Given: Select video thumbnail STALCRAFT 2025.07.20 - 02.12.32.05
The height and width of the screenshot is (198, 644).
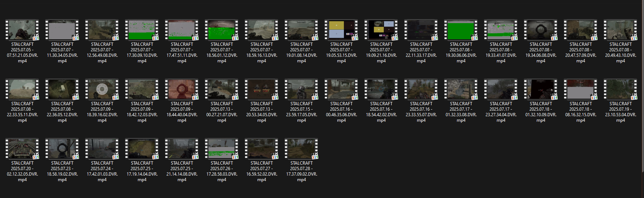Looking at the screenshot, I should coord(22,148).
